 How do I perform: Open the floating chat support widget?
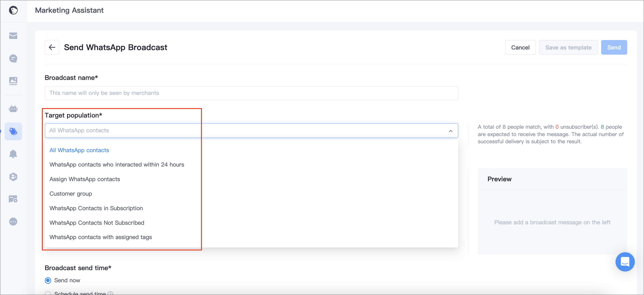click(625, 262)
